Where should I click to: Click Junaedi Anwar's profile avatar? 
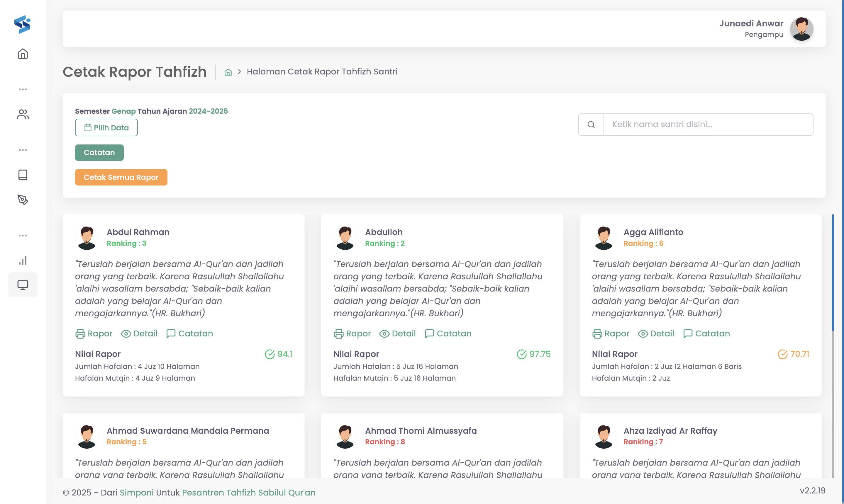pos(801,29)
